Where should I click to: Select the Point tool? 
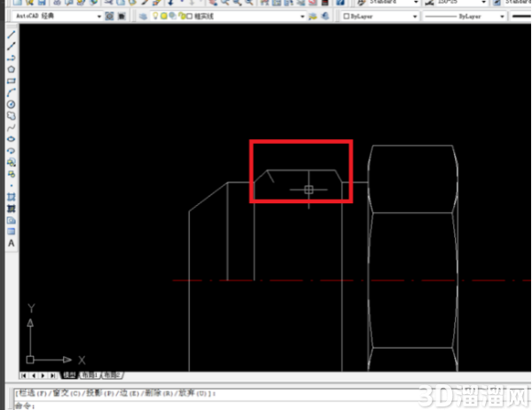point(12,185)
